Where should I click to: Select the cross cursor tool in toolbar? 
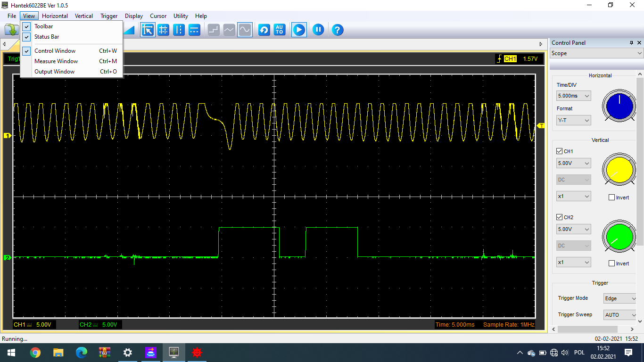[163, 30]
